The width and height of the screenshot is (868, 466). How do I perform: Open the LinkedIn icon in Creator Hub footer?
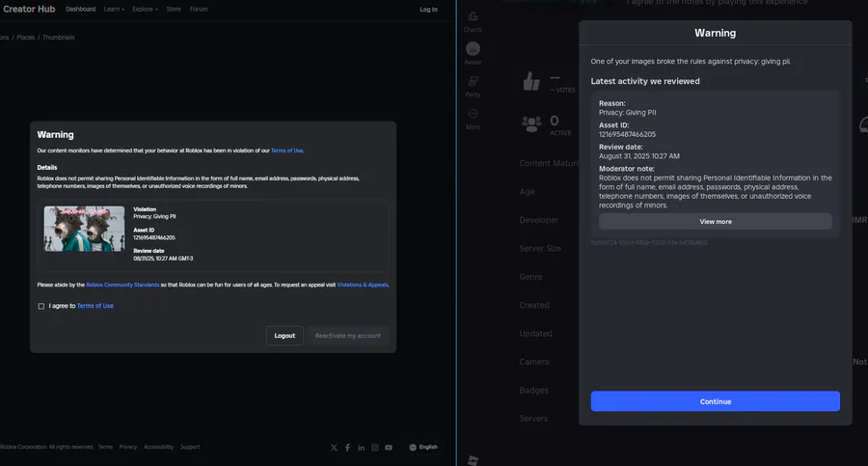[x=362, y=448]
